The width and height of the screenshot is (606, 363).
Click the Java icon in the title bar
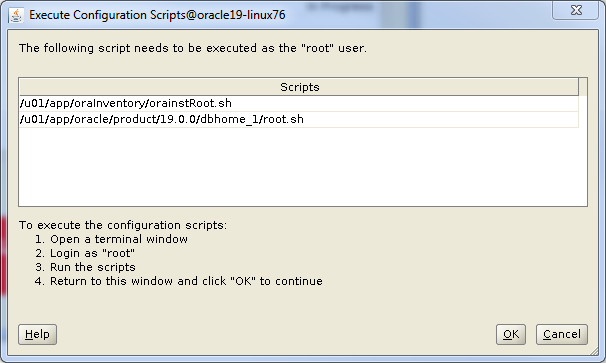16,15
